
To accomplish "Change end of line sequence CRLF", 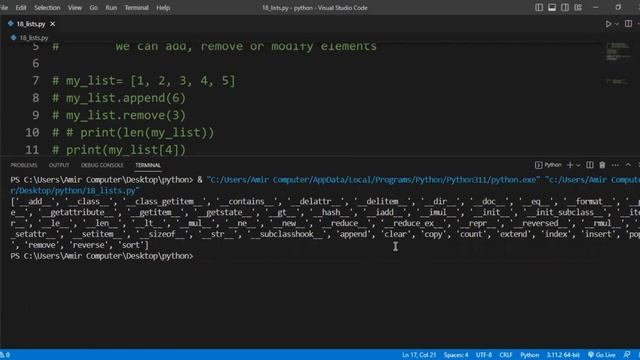I will [x=506, y=355].
